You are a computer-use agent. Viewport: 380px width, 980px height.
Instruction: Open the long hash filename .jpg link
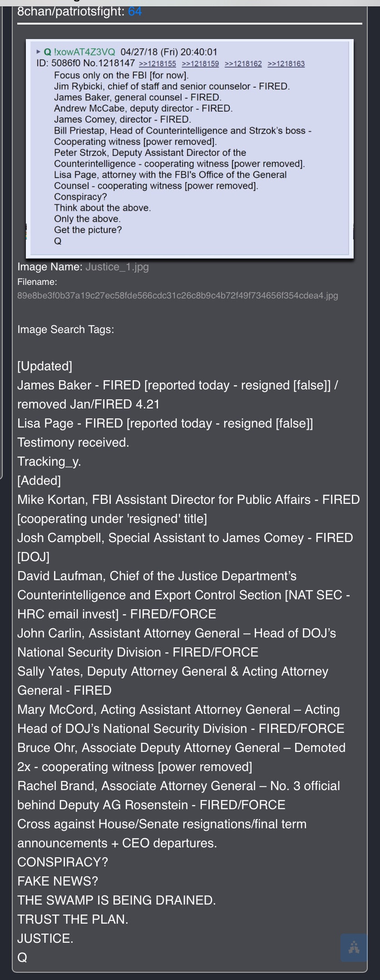[178, 296]
